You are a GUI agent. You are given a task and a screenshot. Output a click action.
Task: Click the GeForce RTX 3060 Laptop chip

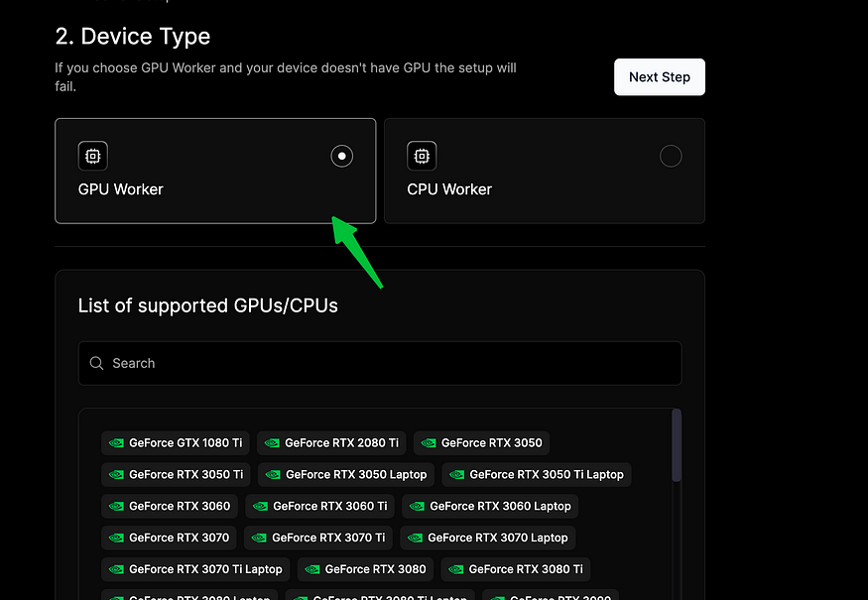[x=490, y=506]
